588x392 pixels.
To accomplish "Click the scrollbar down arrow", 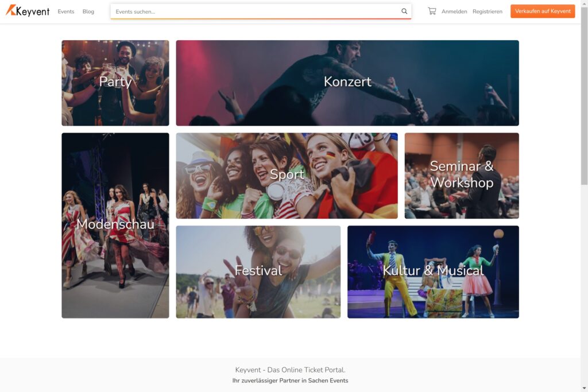I will 584,389.
